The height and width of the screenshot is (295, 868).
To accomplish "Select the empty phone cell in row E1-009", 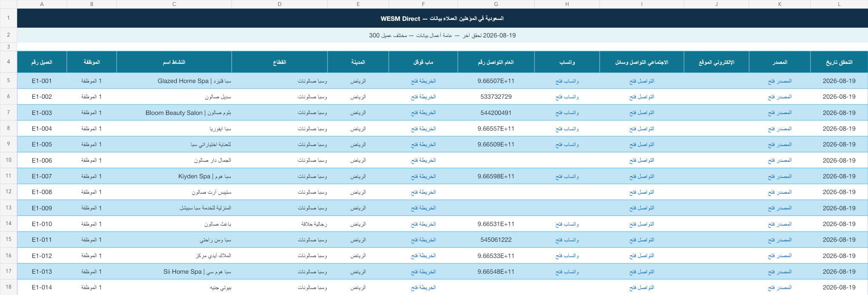I will pos(496,208).
